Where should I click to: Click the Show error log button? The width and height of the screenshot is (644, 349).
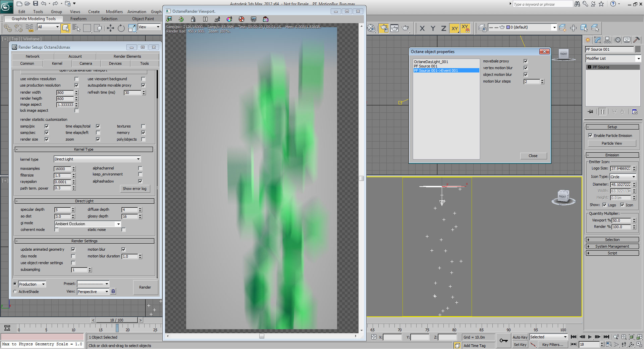coord(135,189)
